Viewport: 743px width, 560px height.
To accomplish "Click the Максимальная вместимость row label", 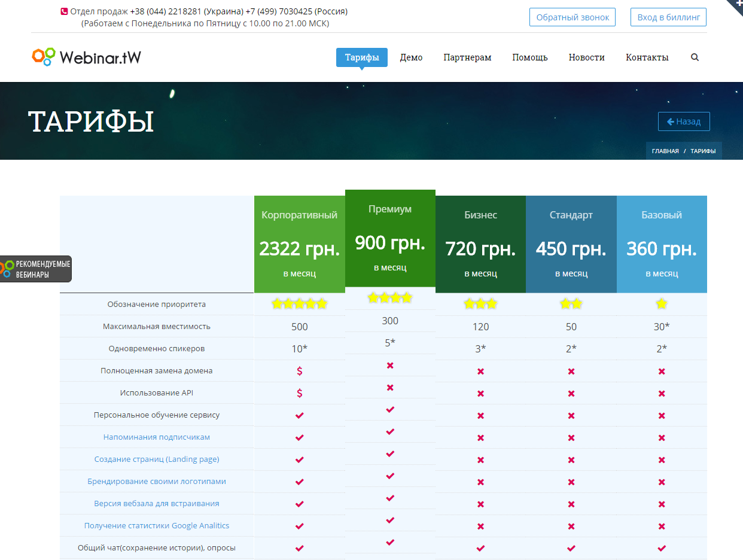I will (x=157, y=327).
